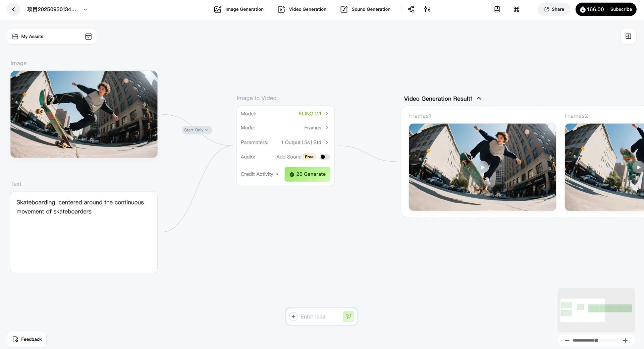Image resolution: width=644 pixels, height=349 pixels.
Task: Open Sound Generation menu item
Action: pyautogui.click(x=365, y=9)
